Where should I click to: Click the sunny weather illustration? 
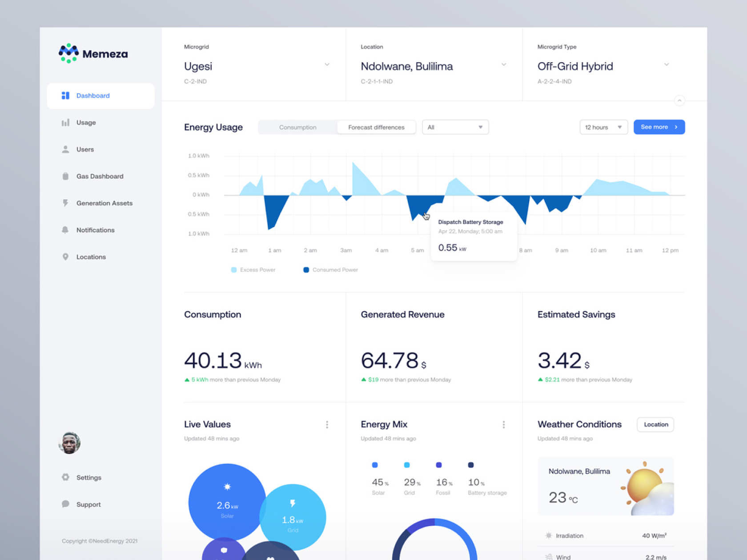647,488
